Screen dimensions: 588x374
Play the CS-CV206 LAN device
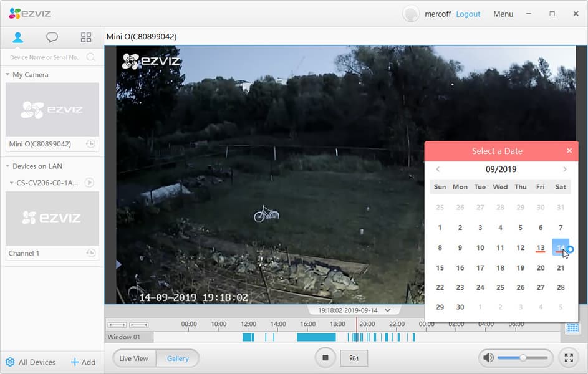pyautogui.click(x=89, y=183)
